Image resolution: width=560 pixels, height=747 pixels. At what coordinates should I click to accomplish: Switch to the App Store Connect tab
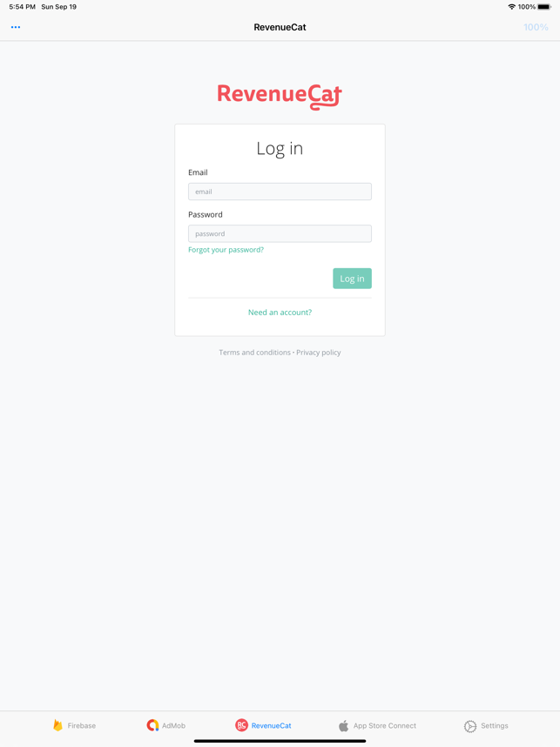coord(385,725)
